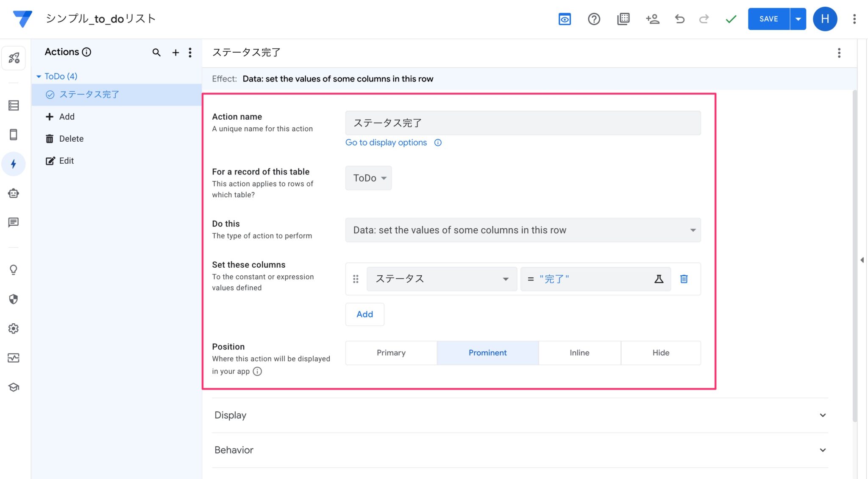Open the app preview eye icon

click(565, 19)
